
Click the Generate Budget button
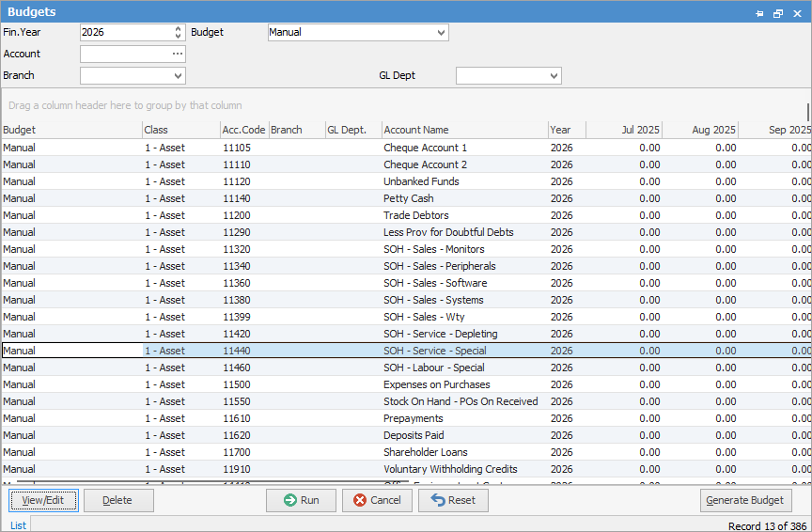(746, 500)
